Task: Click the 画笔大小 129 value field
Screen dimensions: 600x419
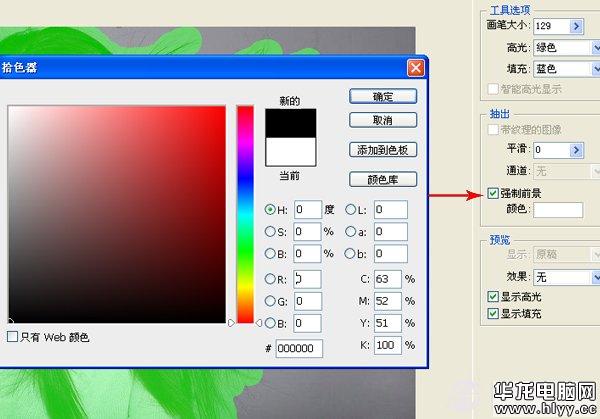Action: (x=552, y=26)
